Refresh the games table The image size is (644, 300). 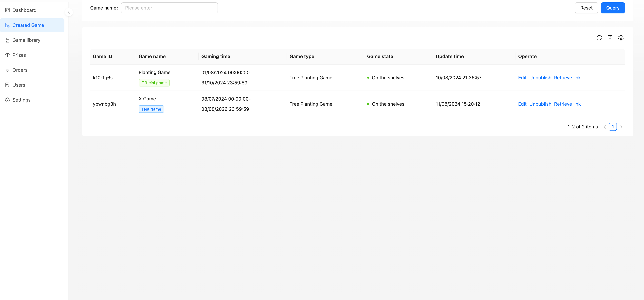pyautogui.click(x=599, y=38)
